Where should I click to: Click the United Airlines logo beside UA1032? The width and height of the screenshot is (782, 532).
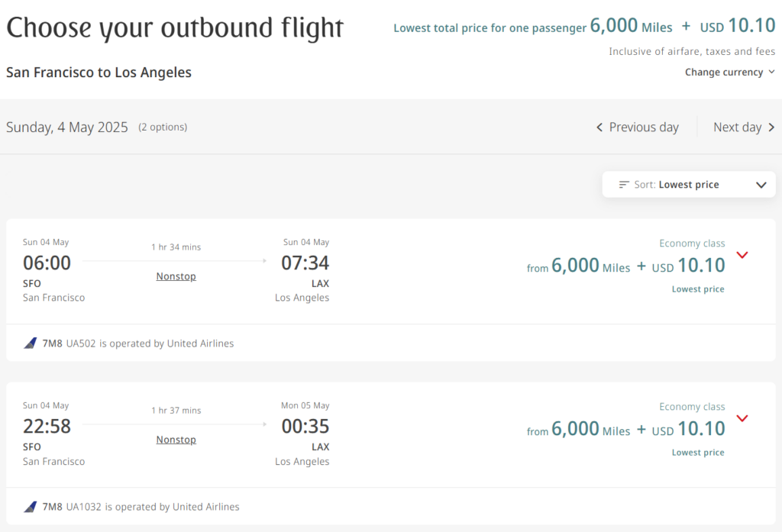[x=30, y=507]
